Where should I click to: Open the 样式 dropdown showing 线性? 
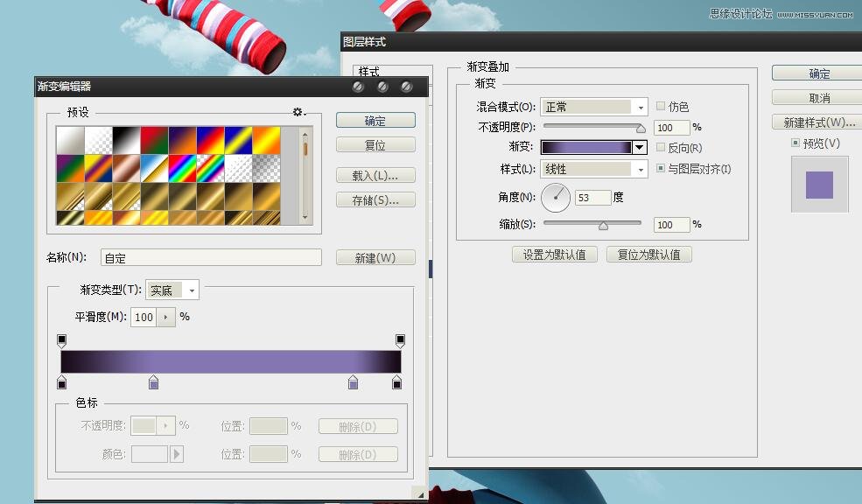click(x=592, y=168)
